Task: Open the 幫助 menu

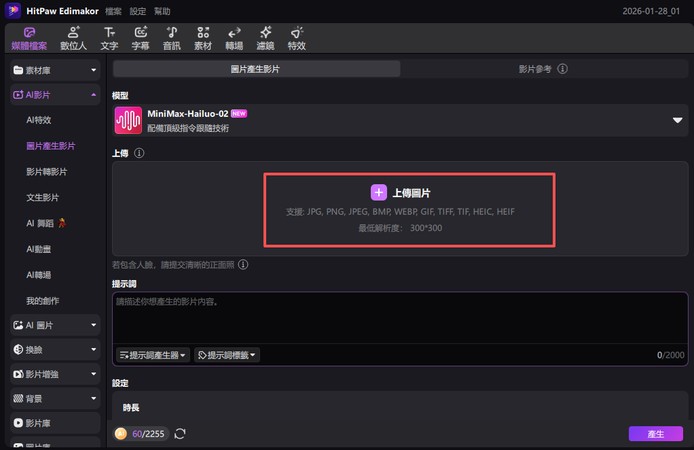Action: coord(162,12)
